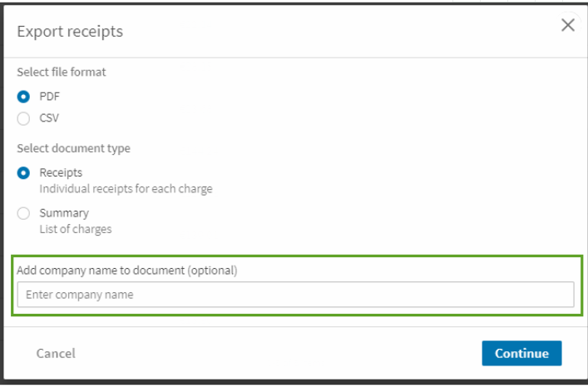Image resolution: width=588 pixels, height=388 pixels.
Task: Focus the Enter company name field
Action: coord(295,295)
